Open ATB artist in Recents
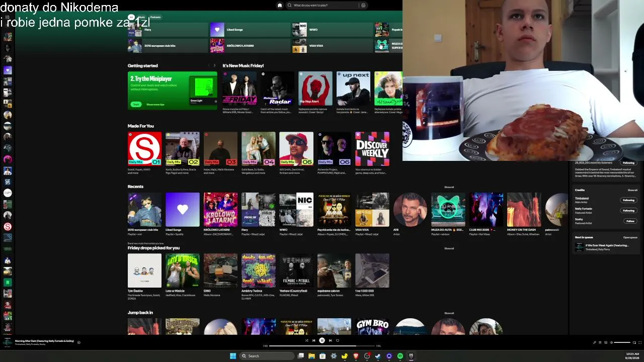This screenshot has height=362, width=644. (x=410, y=209)
